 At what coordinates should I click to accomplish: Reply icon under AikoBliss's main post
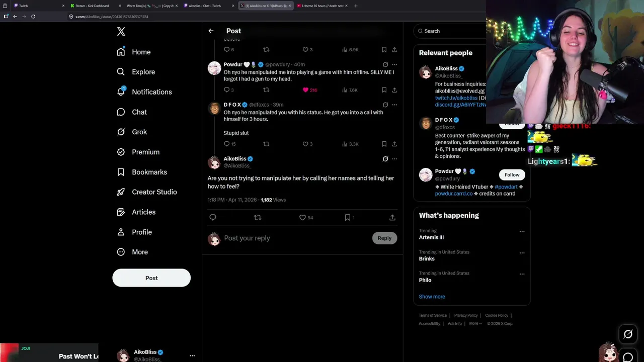(x=213, y=217)
